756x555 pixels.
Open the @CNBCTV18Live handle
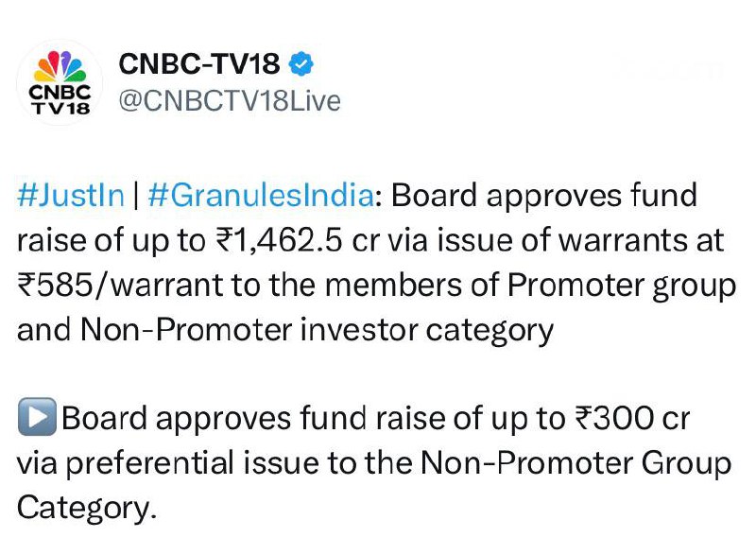pyautogui.click(x=227, y=100)
